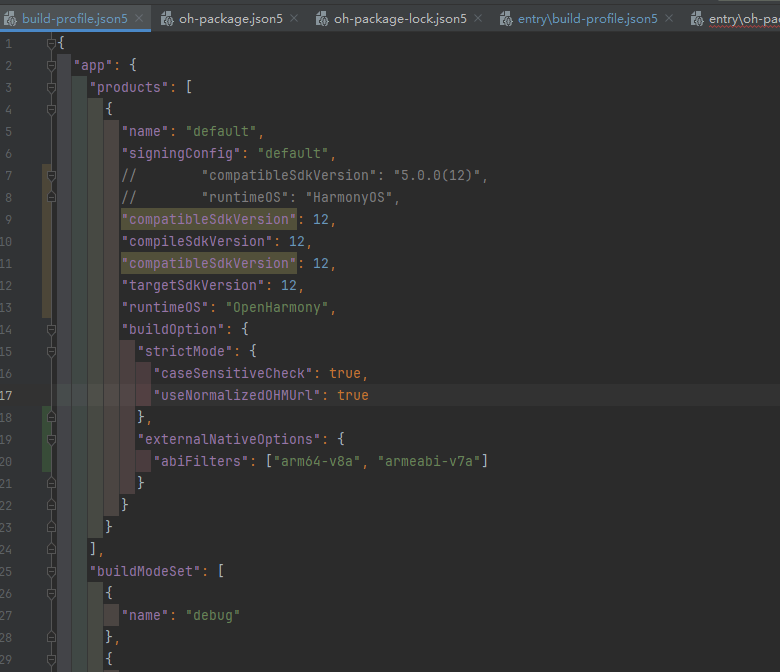Collapse the "products" array fold marker
Screen dimensions: 780x672
pos(51,88)
